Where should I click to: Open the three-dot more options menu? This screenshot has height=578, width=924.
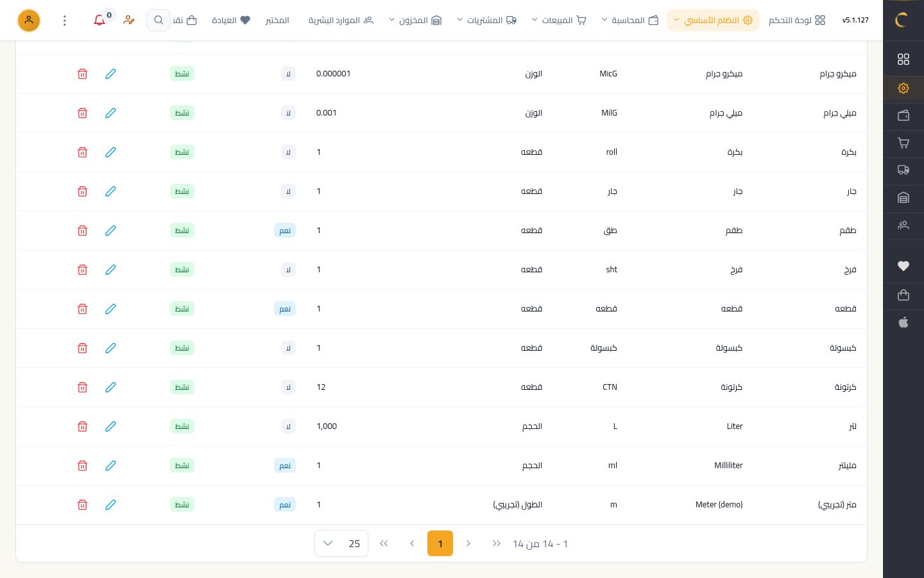[64, 21]
